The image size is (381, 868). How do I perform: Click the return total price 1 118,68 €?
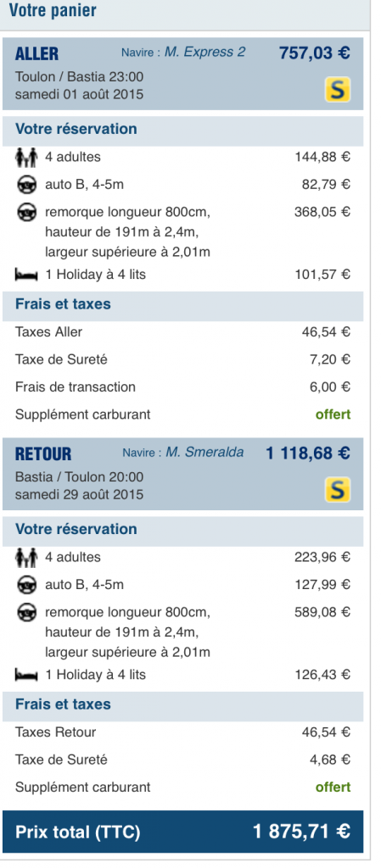point(308,453)
